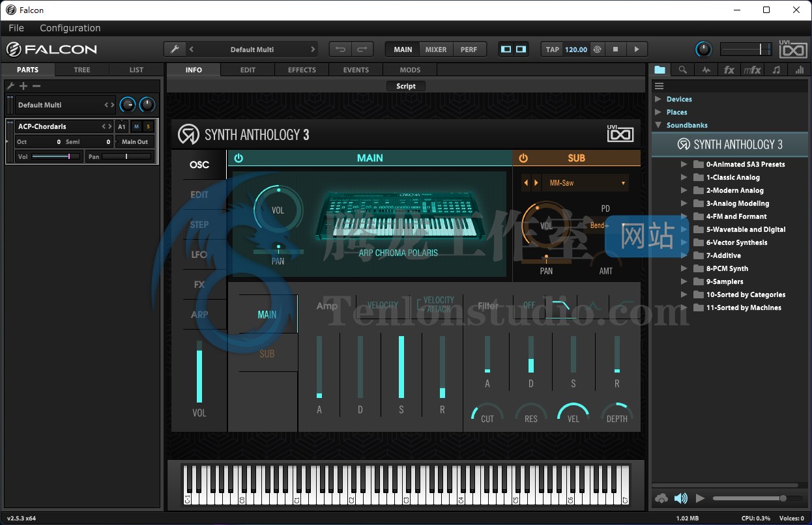Click the tempo value 120.00 field

(x=576, y=50)
